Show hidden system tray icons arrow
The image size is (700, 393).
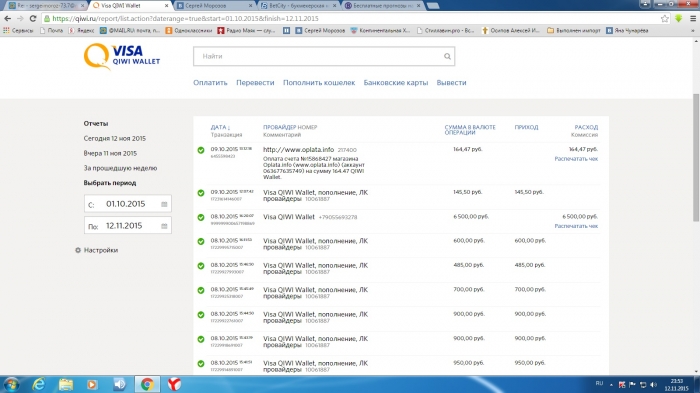[611, 385]
